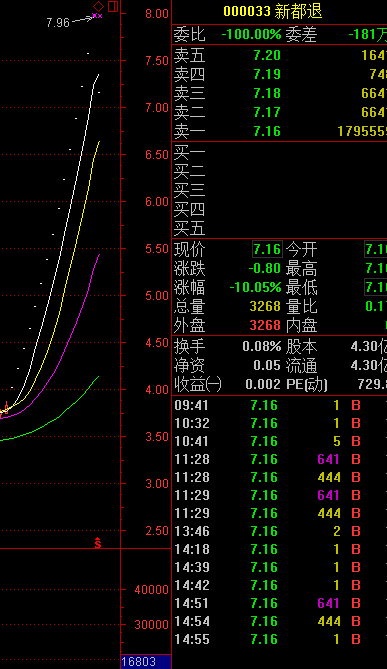Click the 股本 label
This screenshot has height=669, width=387.
(x=301, y=346)
